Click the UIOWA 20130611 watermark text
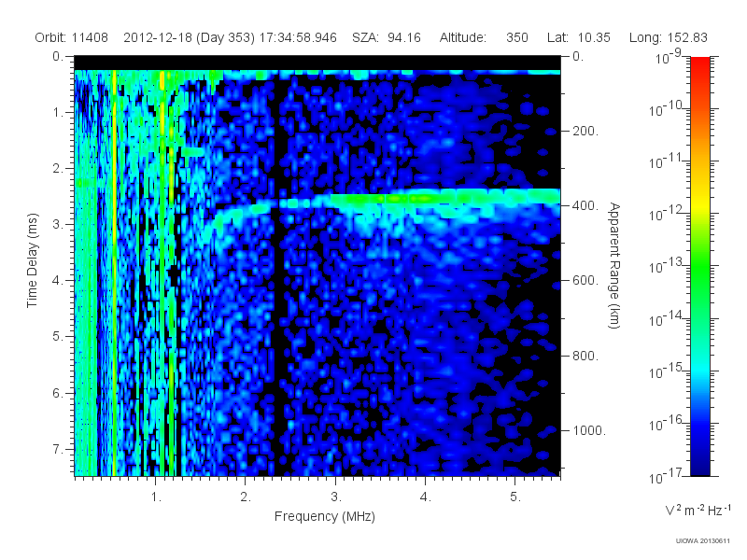Screen dimensions: 747x560 [703, 540]
